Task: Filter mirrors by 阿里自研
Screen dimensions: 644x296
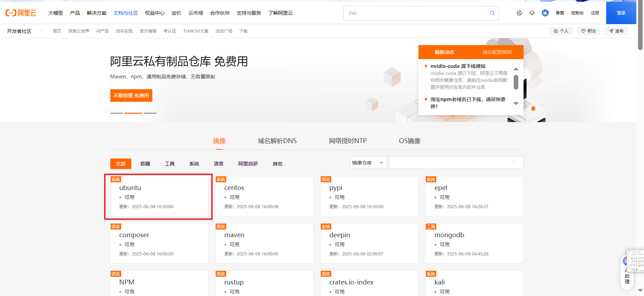Action: [248, 164]
